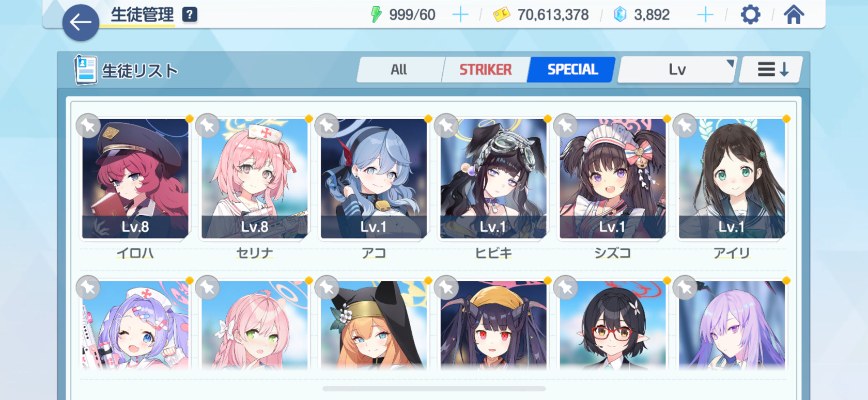This screenshot has width=868, height=400.
Task: Open settings via the gear icon
Action: pyautogui.click(x=750, y=14)
